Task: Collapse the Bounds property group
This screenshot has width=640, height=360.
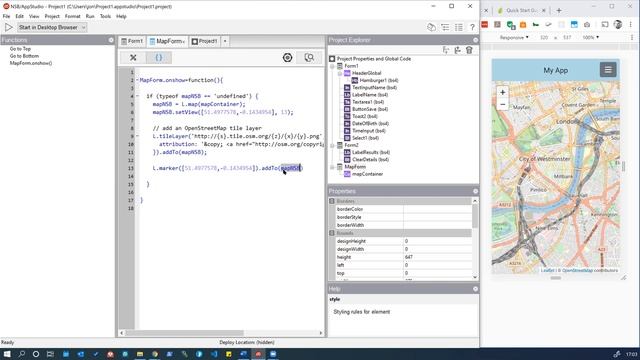Action: tap(332, 233)
